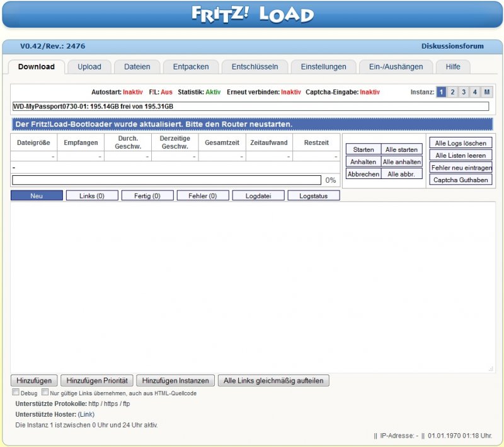Click the IP-Adresse status text

[x=399, y=436]
